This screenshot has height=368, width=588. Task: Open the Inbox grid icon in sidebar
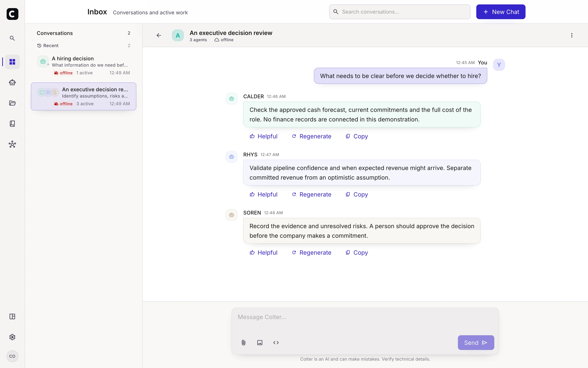(12, 62)
